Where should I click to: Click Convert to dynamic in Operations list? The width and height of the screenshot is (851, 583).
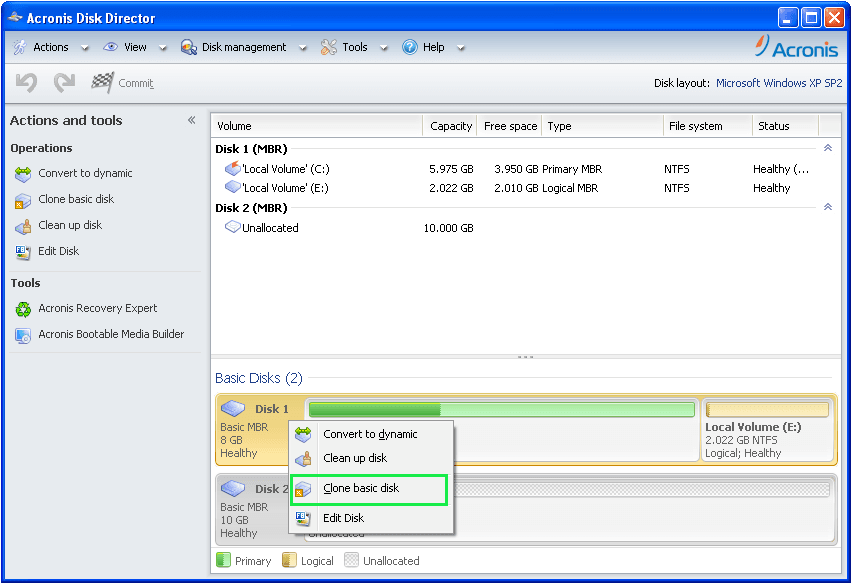85,173
